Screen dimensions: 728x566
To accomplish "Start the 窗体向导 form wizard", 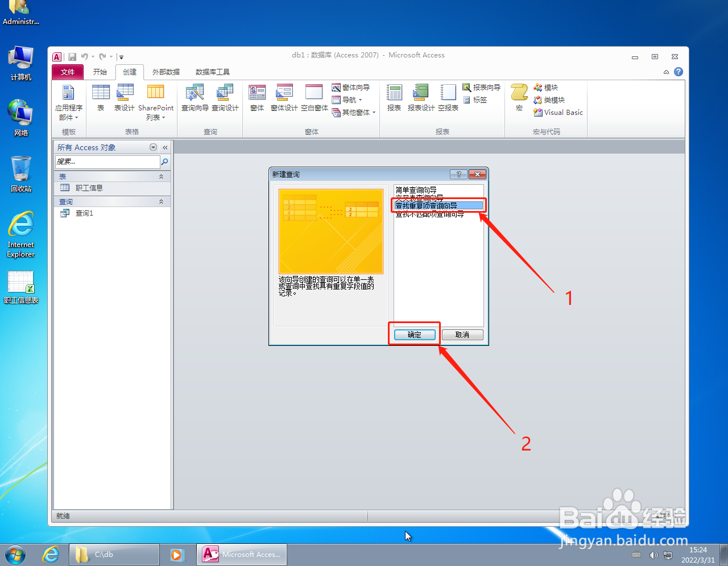I will point(351,88).
